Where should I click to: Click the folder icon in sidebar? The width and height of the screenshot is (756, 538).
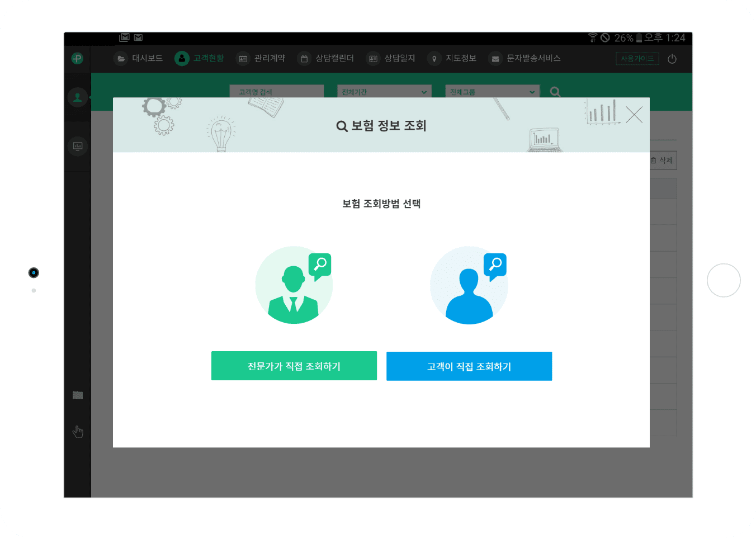point(78,395)
